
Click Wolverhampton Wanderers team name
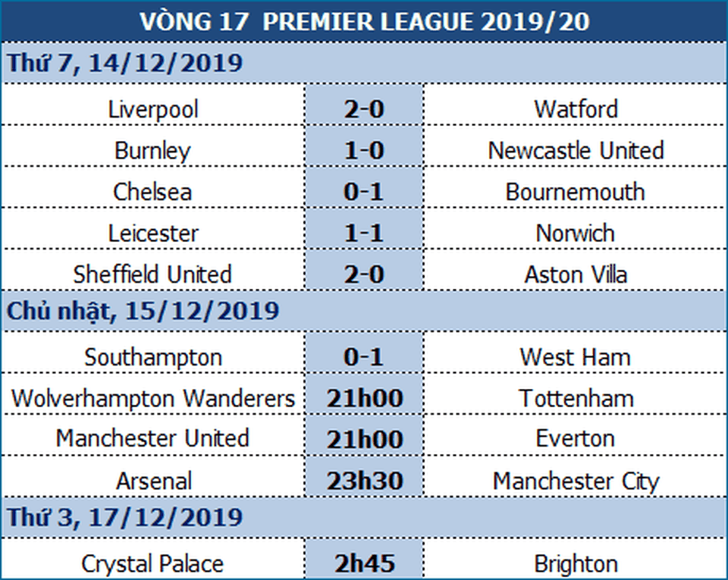pyautogui.click(x=152, y=398)
